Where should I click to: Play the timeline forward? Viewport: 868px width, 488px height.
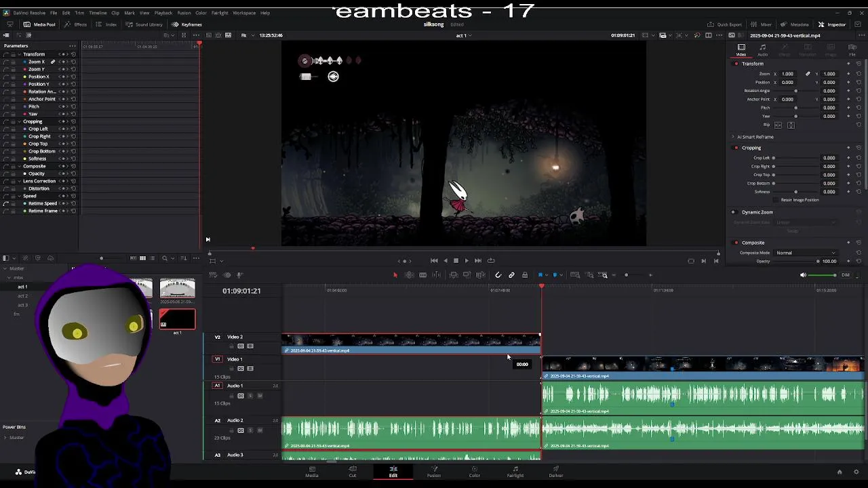click(467, 260)
